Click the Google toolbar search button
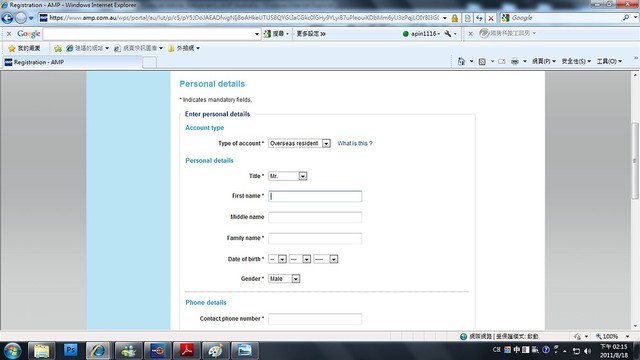This screenshot has height=360, width=640. point(276,34)
